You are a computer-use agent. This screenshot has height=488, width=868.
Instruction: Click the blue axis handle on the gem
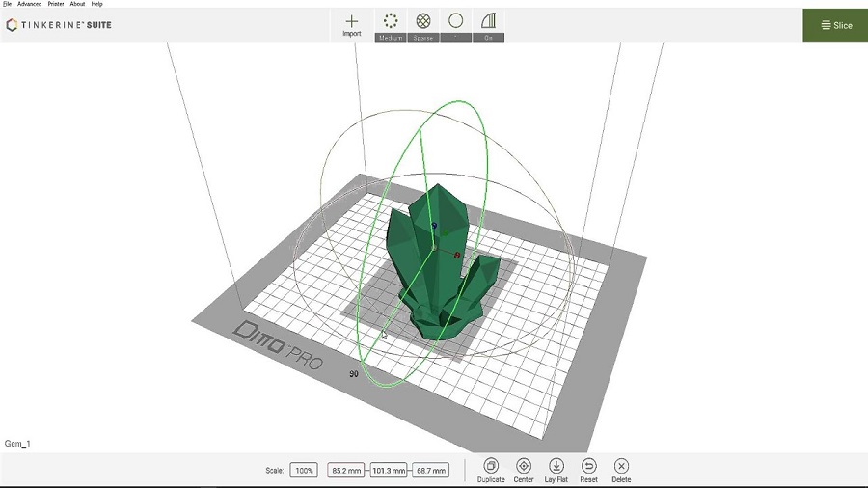point(435,225)
